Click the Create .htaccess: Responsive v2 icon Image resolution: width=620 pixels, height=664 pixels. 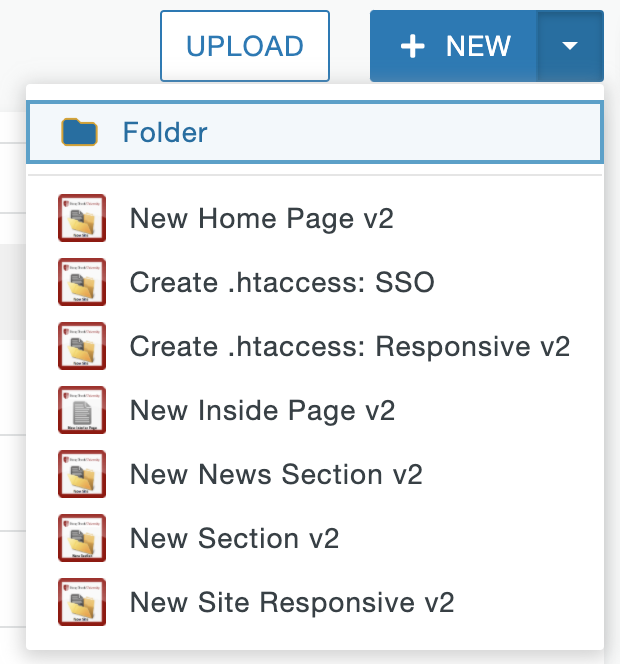click(x=82, y=347)
